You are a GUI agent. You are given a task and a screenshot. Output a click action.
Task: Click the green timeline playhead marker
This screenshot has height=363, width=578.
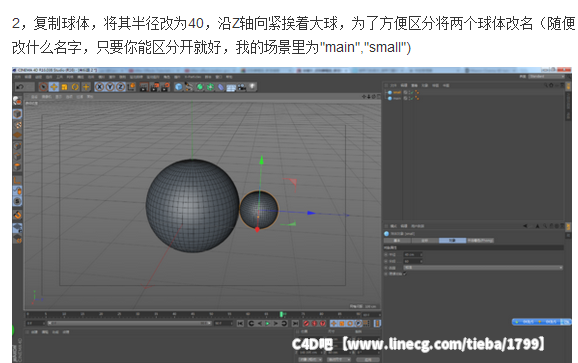[281, 314]
